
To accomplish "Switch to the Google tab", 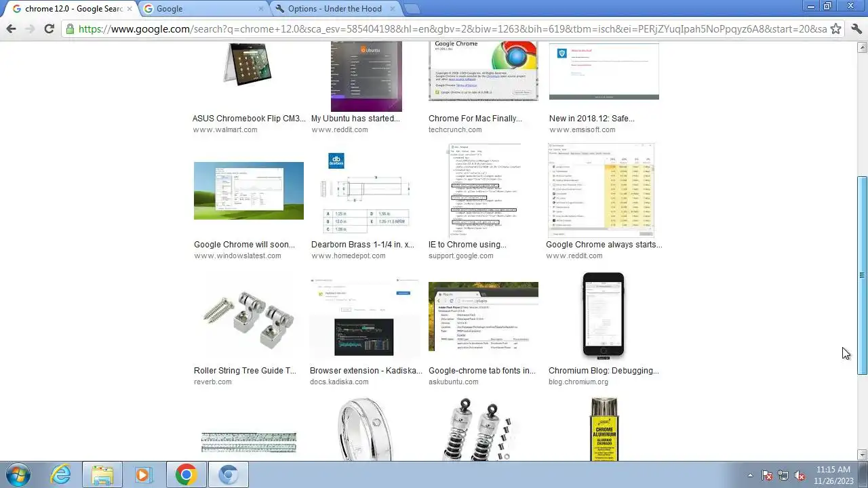I will [203, 9].
